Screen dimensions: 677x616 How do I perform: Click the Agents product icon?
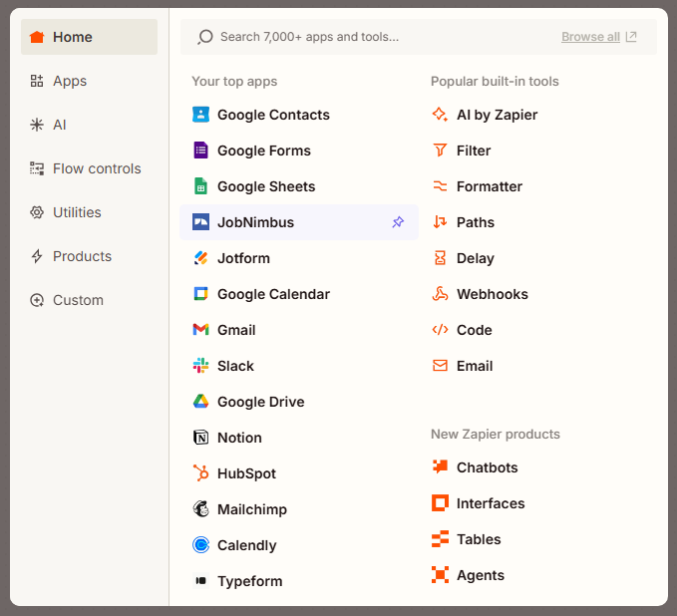pyautogui.click(x=440, y=574)
